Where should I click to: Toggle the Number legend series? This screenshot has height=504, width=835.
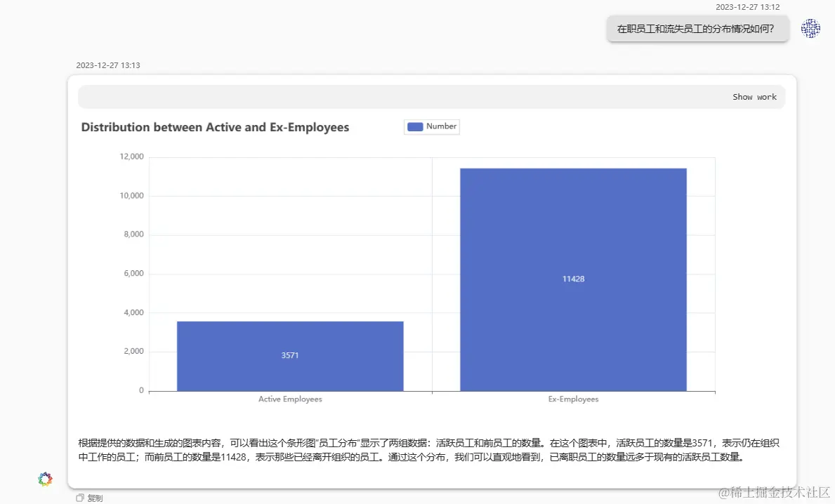click(x=432, y=126)
